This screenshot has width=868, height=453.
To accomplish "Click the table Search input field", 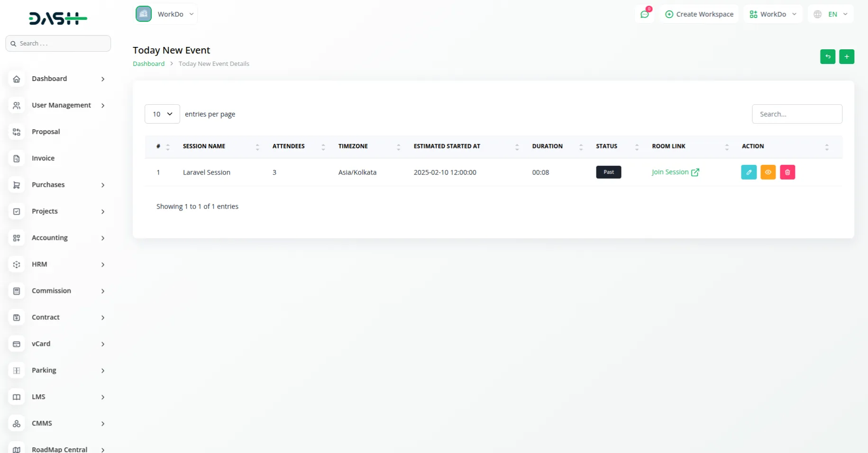I will click(797, 114).
